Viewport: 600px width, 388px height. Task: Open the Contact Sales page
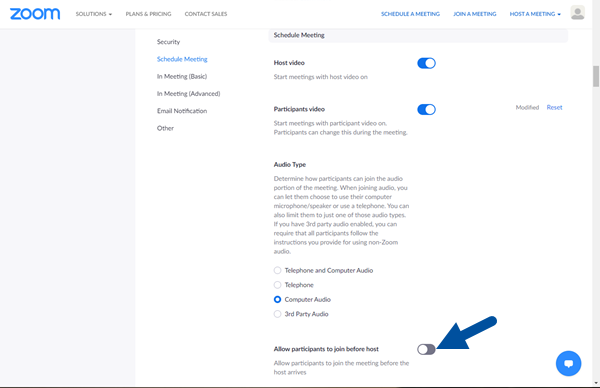206,14
